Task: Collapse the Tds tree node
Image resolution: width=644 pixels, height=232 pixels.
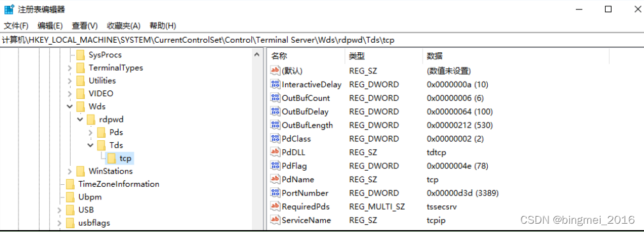Action: 91,145
